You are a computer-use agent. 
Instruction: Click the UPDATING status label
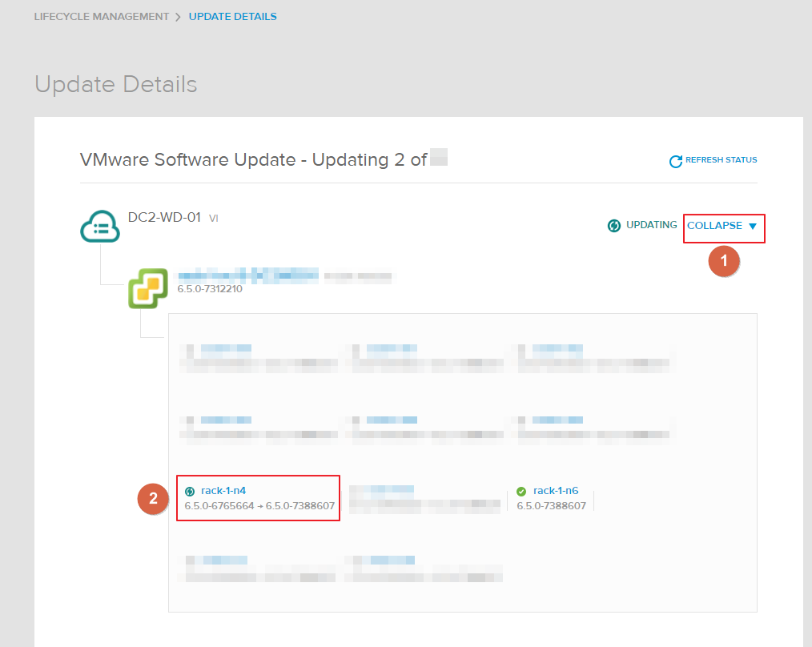651,225
